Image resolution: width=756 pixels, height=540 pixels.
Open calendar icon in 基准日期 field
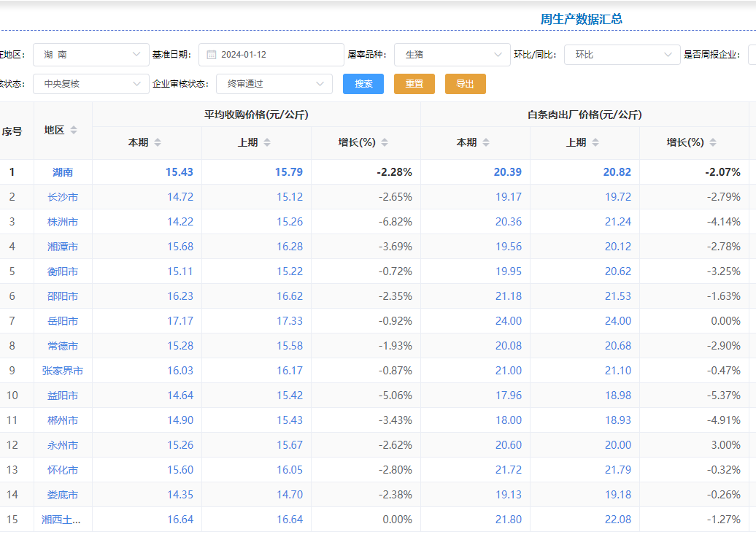coord(211,55)
